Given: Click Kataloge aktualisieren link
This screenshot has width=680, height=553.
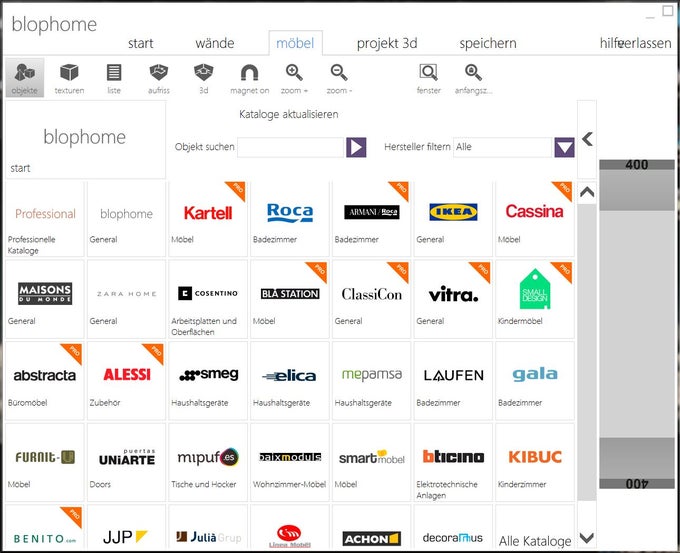Looking at the screenshot, I should click(x=288, y=115).
